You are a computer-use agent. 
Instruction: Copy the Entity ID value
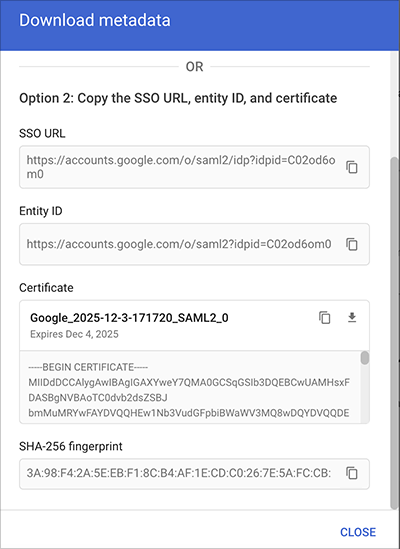click(352, 244)
